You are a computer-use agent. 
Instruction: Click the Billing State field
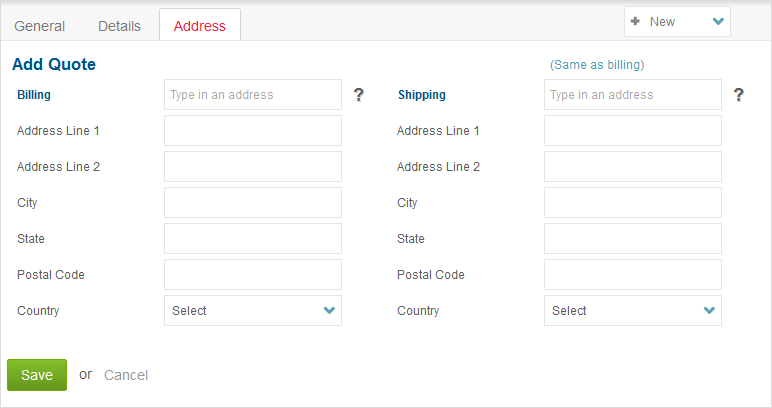[253, 239]
